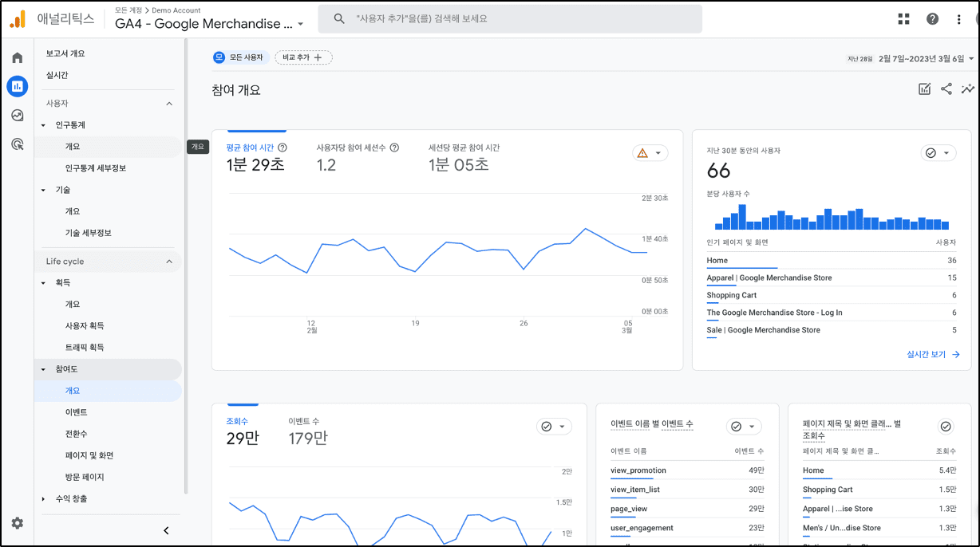This screenshot has height=547, width=980.
Task: Click the Apparel | Google Merchandise Store row
Action: tap(832, 278)
